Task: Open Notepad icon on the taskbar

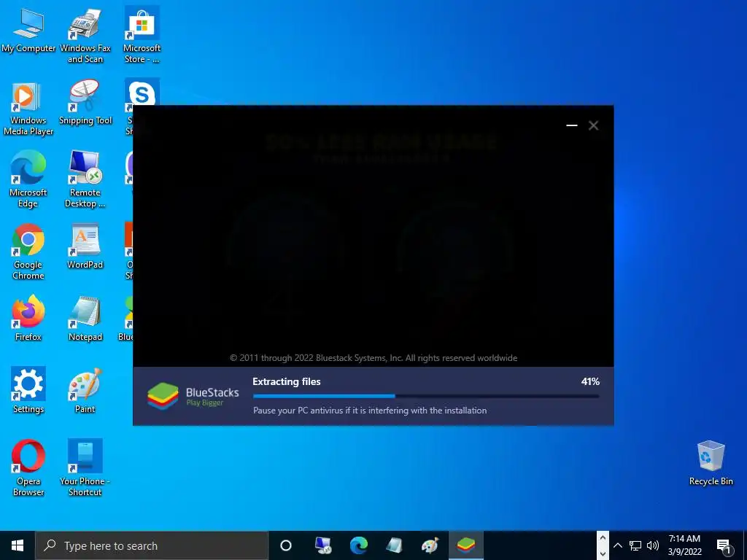Action: pyautogui.click(x=395, y=545)
